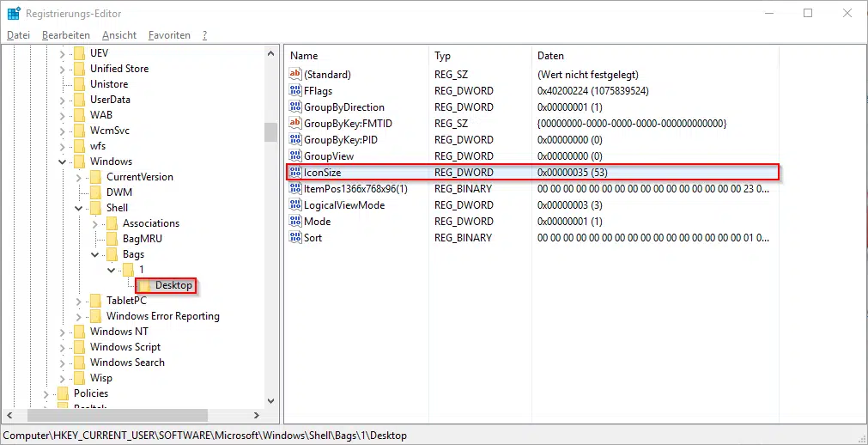
Task: Open the Ansicht menu
Action: (118, 35)
